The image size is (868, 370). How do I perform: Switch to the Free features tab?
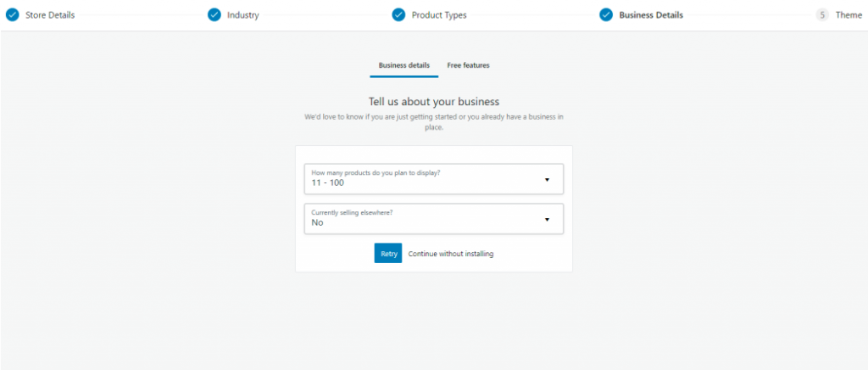tap(468, 65)
